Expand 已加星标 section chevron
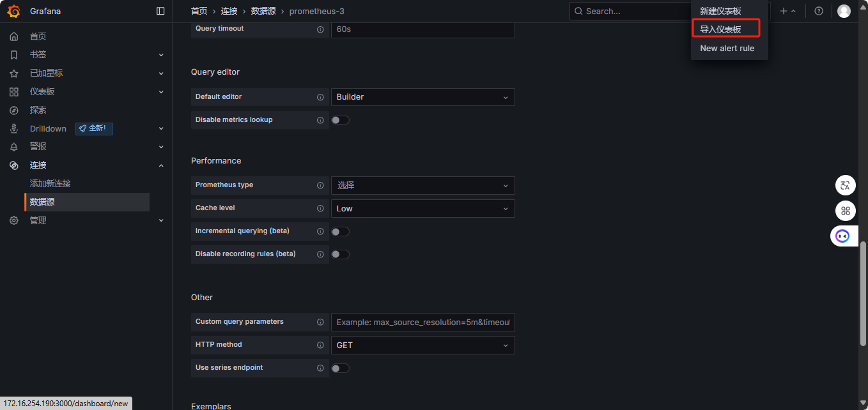The image size is (868, 410). coord(161,73)
